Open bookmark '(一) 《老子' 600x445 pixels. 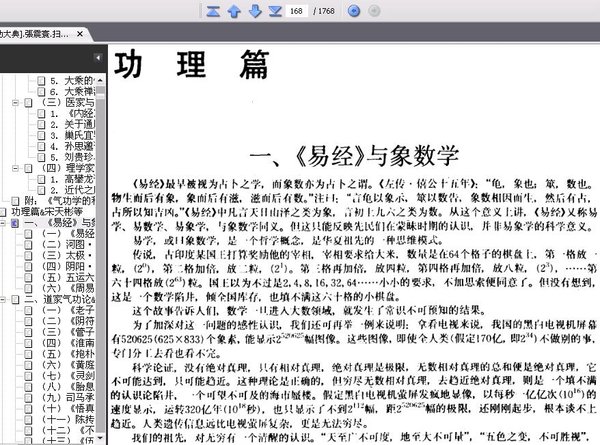click(x=68, y=310)
